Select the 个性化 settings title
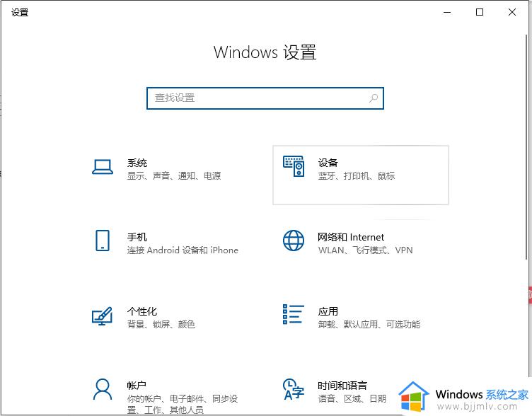Screen dimensions: 532x416 [x=142, y=311]
